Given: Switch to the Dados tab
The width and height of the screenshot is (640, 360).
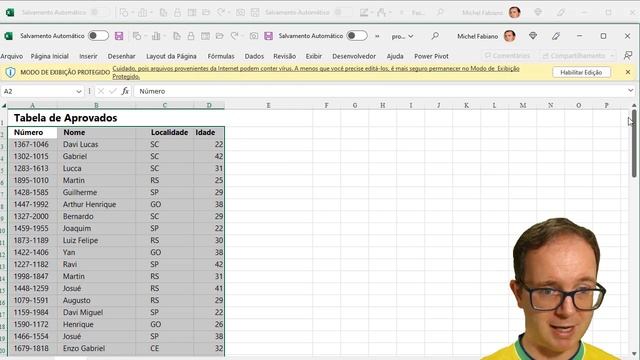Looking at the screenshot, I should click(254, 56).
